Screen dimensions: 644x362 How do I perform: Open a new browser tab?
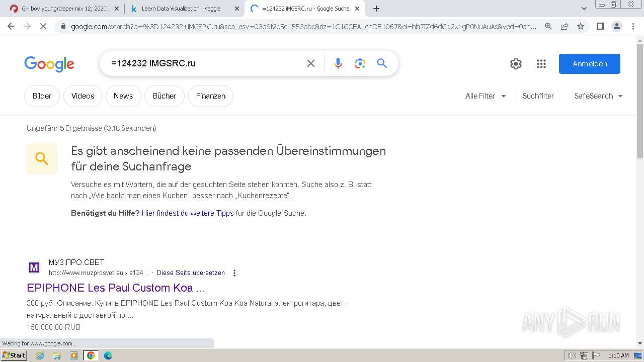[x=376, y=9]
